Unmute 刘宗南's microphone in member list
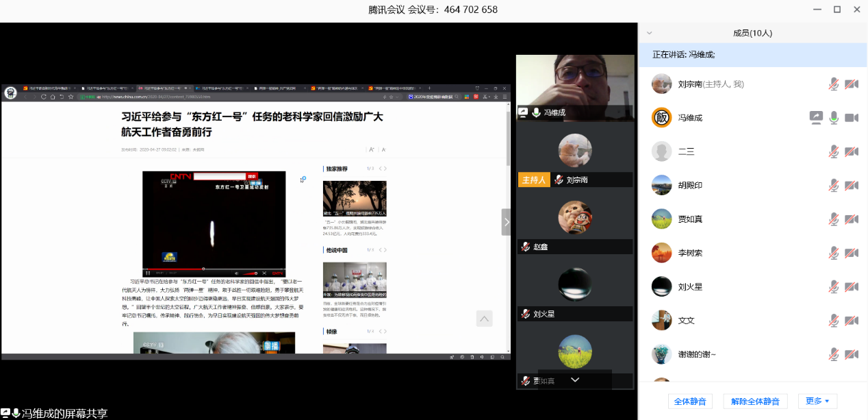The image size is (868, 420). tap(834, 84)
